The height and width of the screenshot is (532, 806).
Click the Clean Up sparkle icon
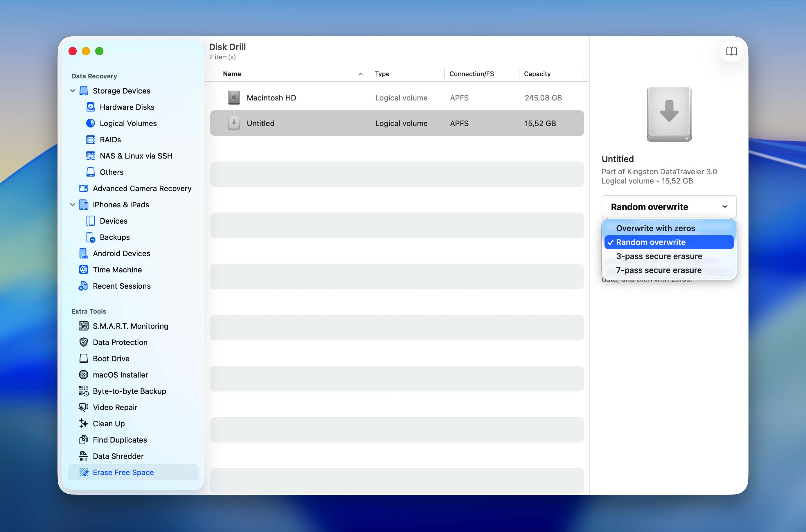click(83, 423)
